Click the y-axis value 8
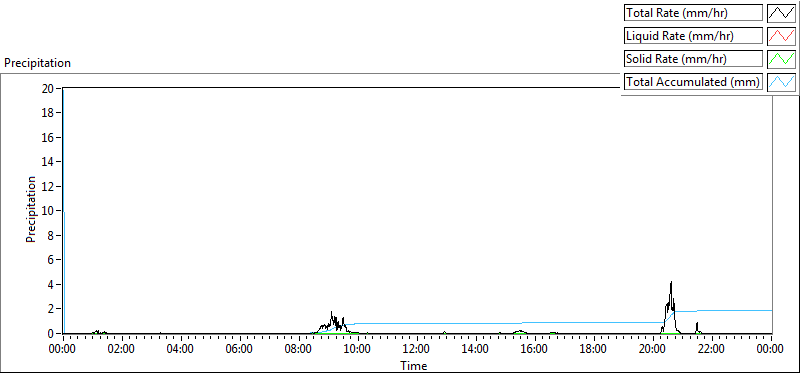The image size is (800, 373). tap(52, 235)
